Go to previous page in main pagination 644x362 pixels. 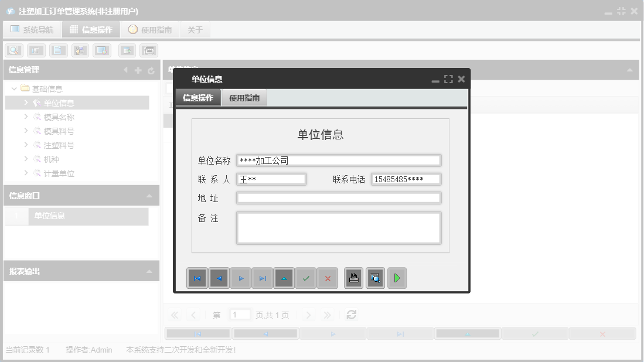pyautogui.click(x=193, y=315)
